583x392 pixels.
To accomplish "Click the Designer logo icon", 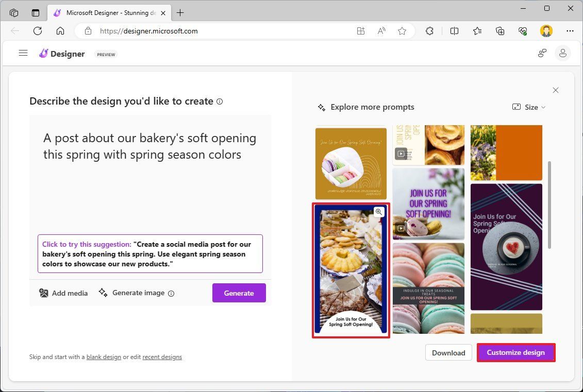I will [x=44, y=53].
